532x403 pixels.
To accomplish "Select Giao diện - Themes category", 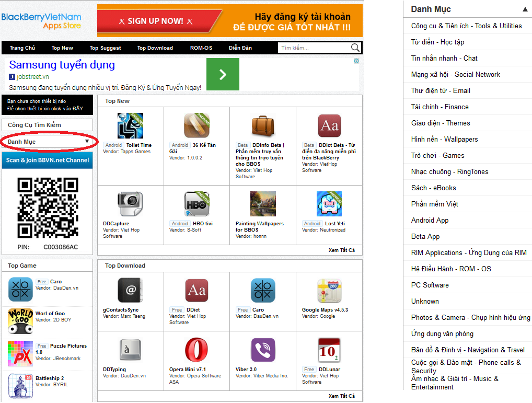I will click(x=468, y=123).
